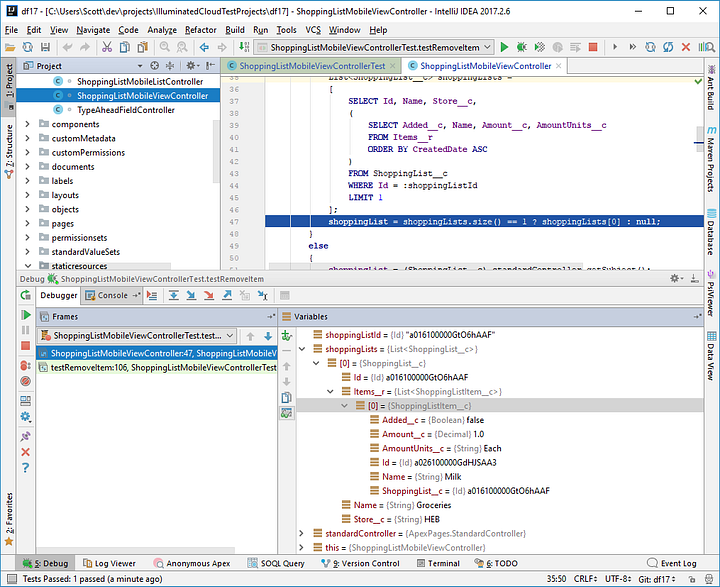The width and height of the screenshot is (720, 587).
Task: Open debugger Settings gear in Debug sidebar
Action: coord(26,417)
